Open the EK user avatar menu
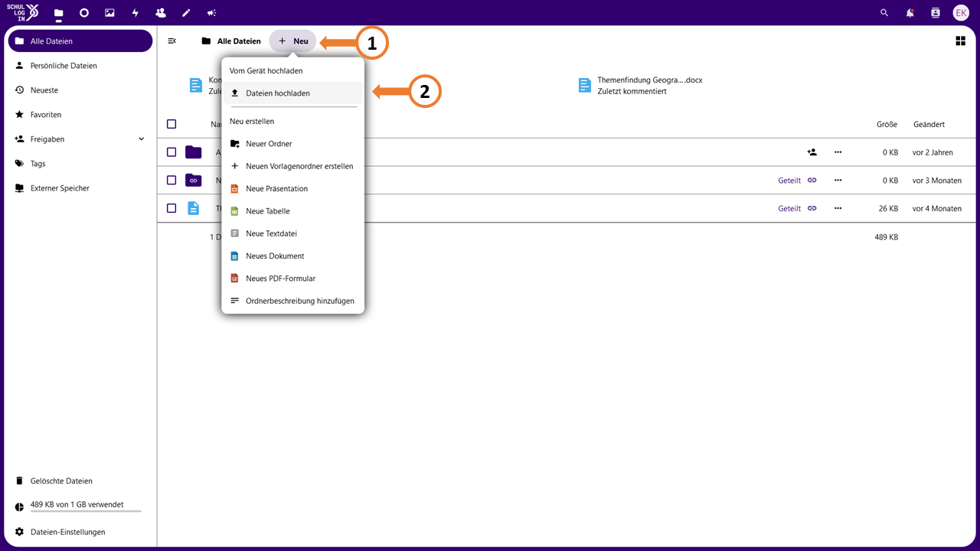Screen dimensions: 980x551 pos(961,13)
